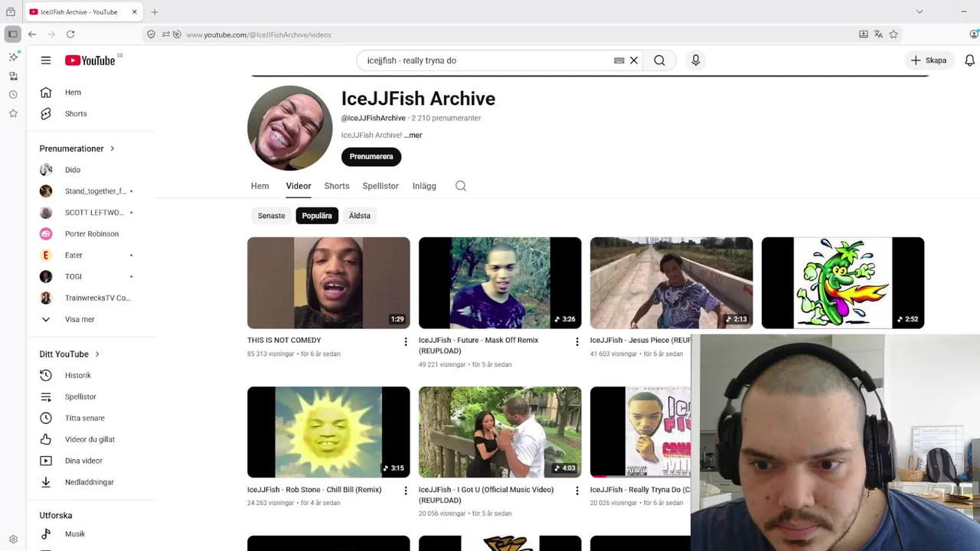
Task: Click the Skapa create button
Action: 929,60
